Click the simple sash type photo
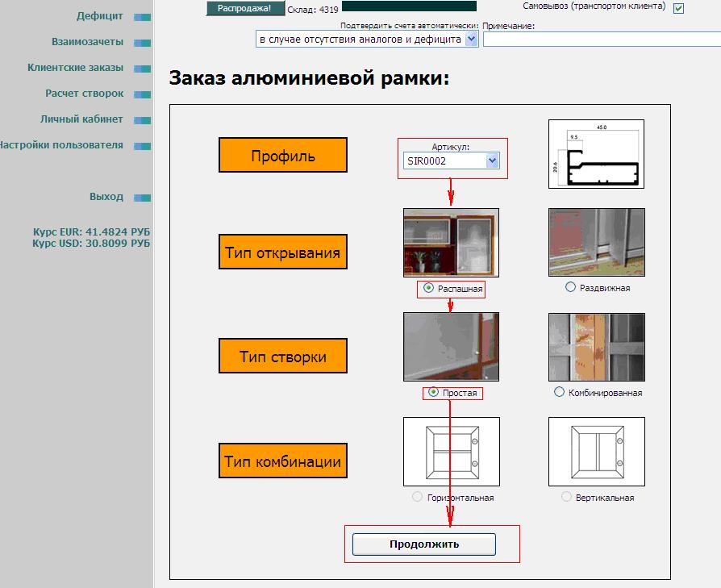 pos(451,346)
